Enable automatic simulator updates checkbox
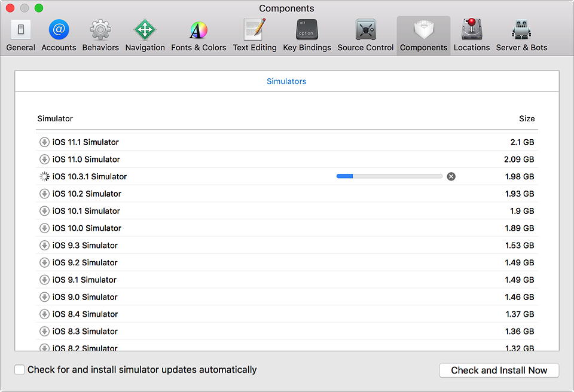Screen dimensions: 574x392 click(x=19, y=369)
